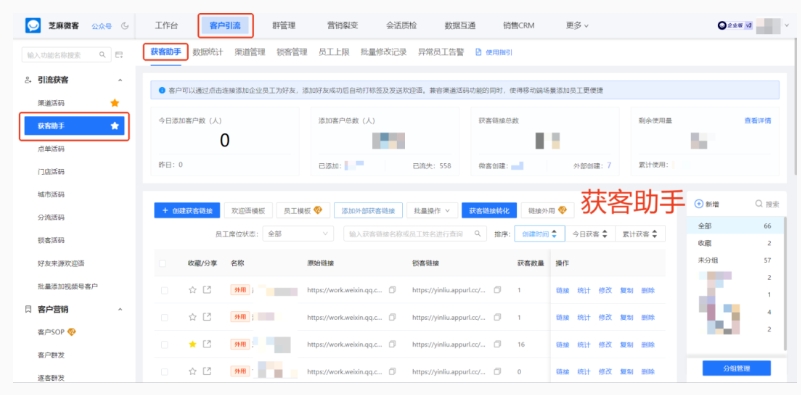This screenshot has height=395, width=801.
Task: Open the 查看详情 link in 剩余使用量 card
Action: (x=758, y=121)
